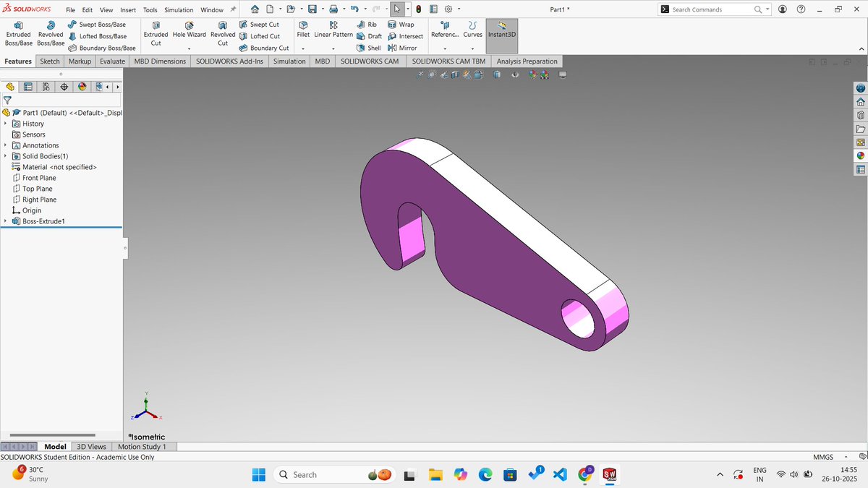Viewport: 868px width, 488px height.
Task: Toggle the Instant3D mode button
Action: coord(502,35)
